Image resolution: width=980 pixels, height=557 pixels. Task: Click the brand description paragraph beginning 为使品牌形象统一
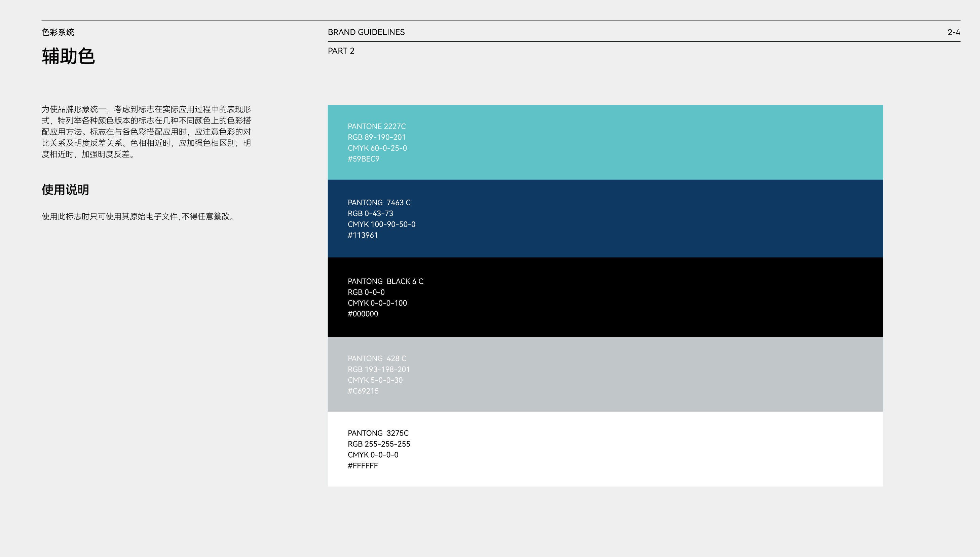146,132
